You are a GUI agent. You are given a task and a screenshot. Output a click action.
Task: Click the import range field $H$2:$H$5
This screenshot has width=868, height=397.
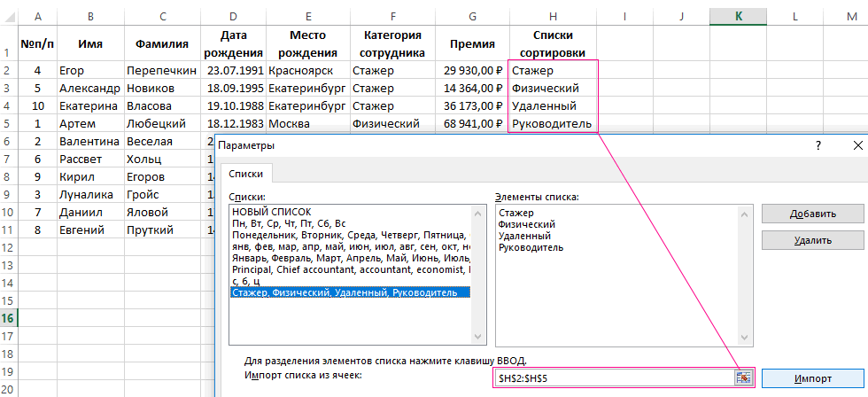point(613,378)
